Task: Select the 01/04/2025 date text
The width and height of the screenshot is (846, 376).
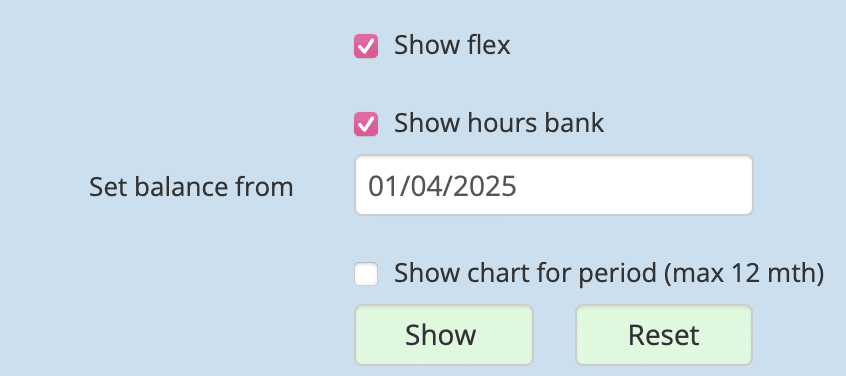Action: 442,186
